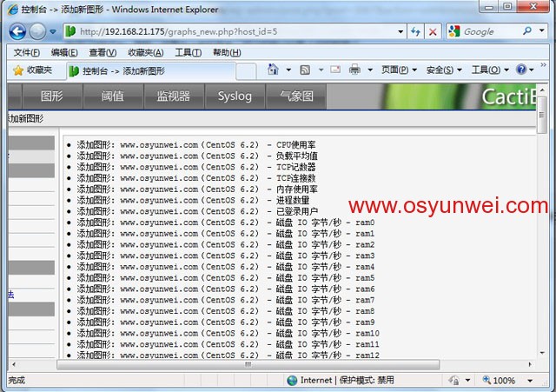Click the vertical scrollbar thumb
The image size is (556, 392).
pyautogui.click(x=542, y=115)
